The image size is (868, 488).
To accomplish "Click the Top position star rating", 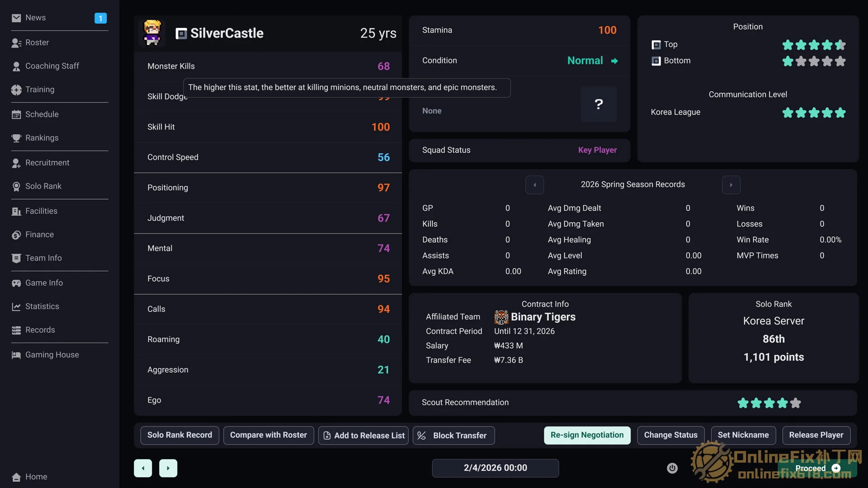I will pyautogui.click(x=814, y=45).
